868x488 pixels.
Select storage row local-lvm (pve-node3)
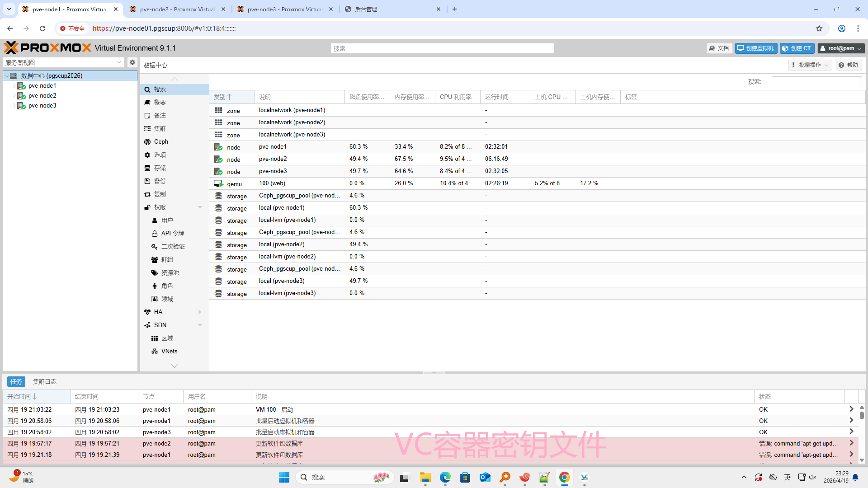pos(537,293)
